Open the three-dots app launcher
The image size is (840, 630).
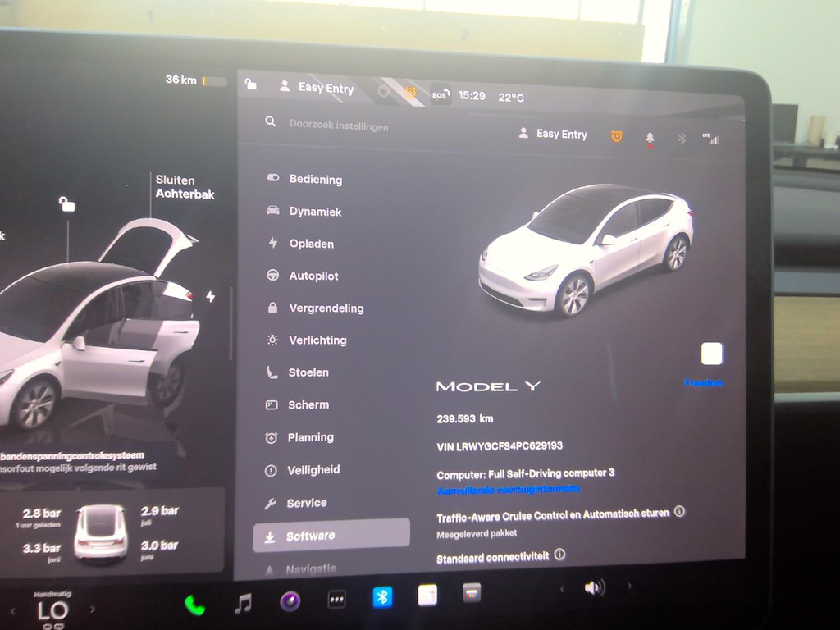pyautogui.click(x=336, y=600)
